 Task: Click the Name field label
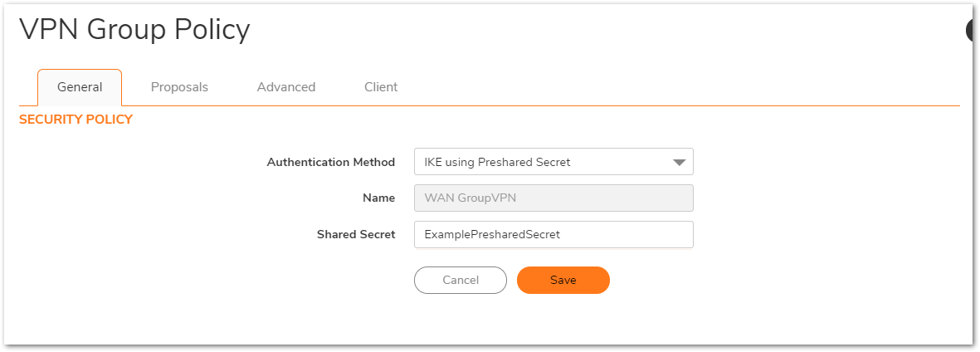379,198
